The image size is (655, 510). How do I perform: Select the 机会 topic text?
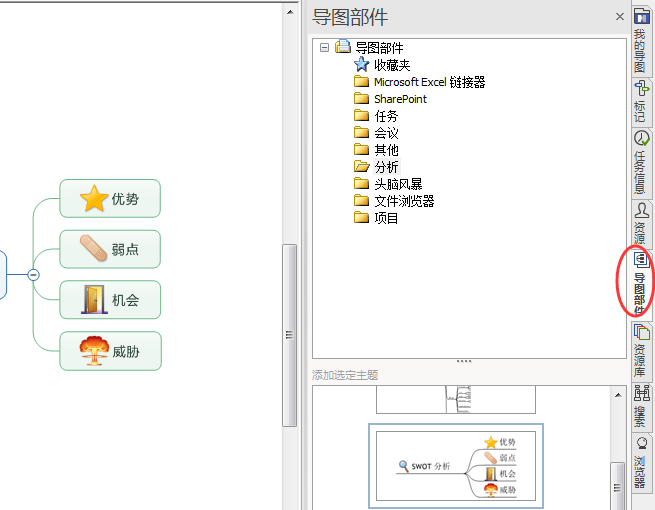click(125, 300)
